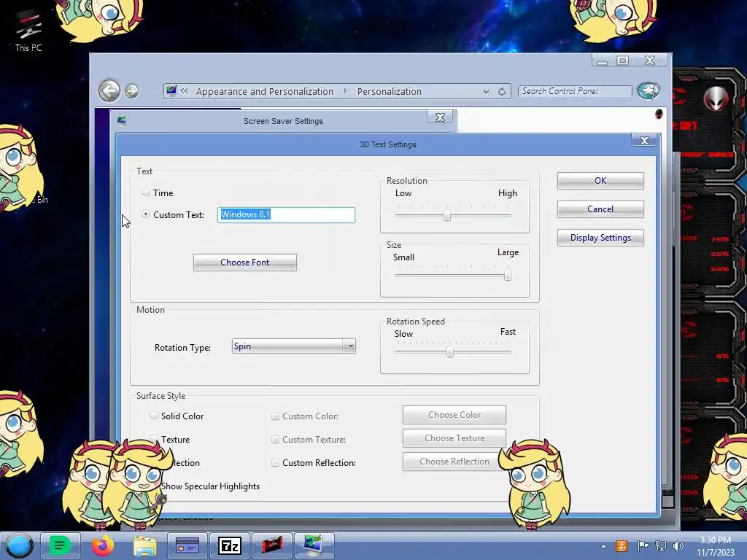747x560 pixels.
Task: Close the Screen Saver Settings window
Action: coord(440,117)
